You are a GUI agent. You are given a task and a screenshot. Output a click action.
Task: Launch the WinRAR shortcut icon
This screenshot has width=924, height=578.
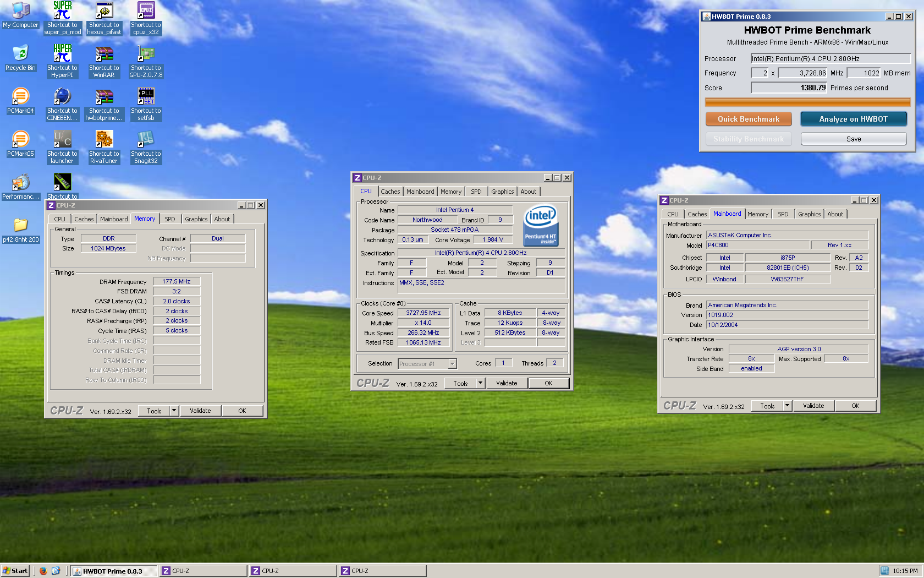pyautogui.click(x=104, y=61)
